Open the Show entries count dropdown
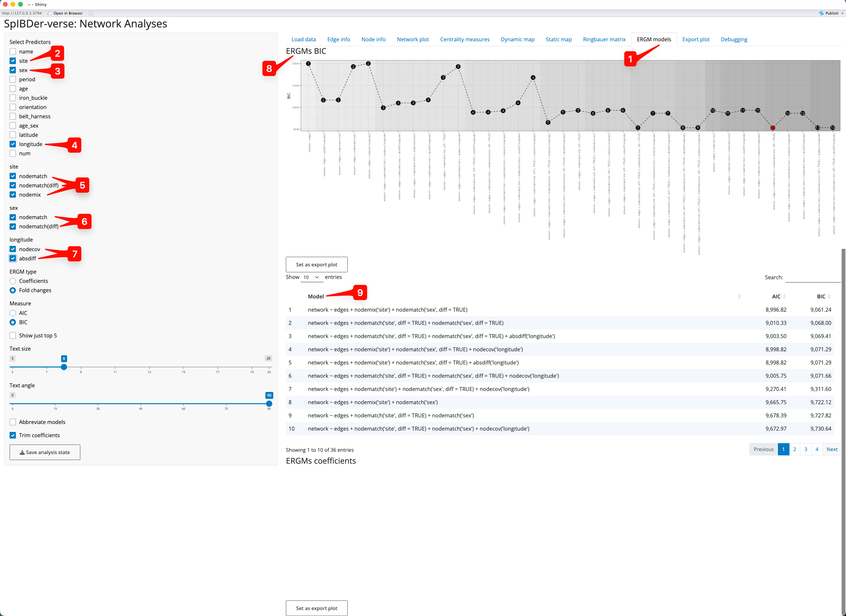Screen dimensions: 846x616 point(312,277)
